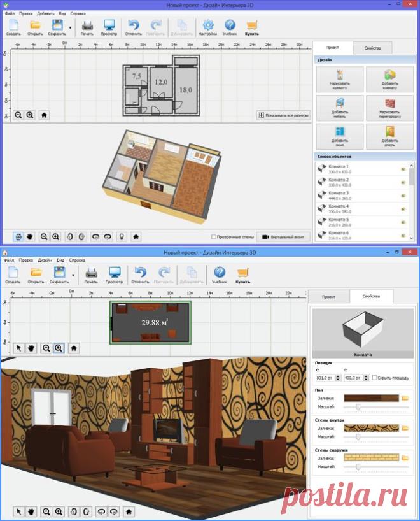This screenshot has height=521, width=420.
Task: Switch to 'Свойства' tab in upper window
Action: click(372, 48)
